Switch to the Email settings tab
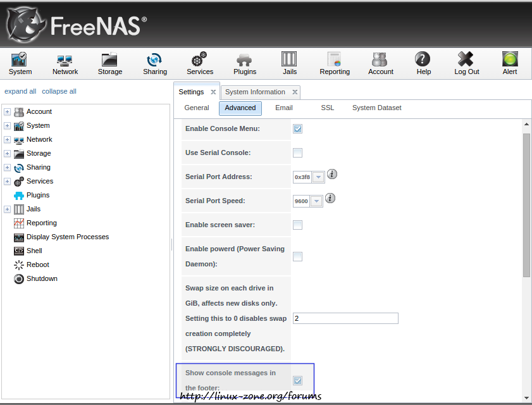This screenshot has height=405, width=532. point(283,108)
